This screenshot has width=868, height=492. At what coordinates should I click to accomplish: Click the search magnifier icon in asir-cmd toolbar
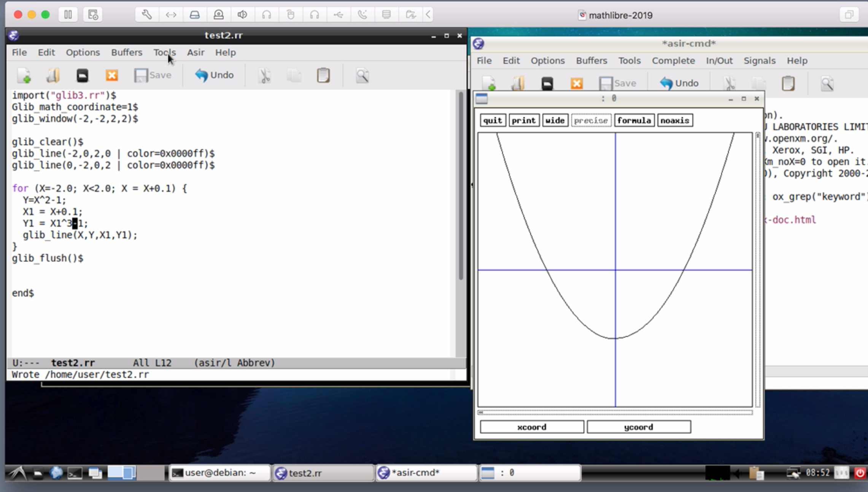(827, 83)
